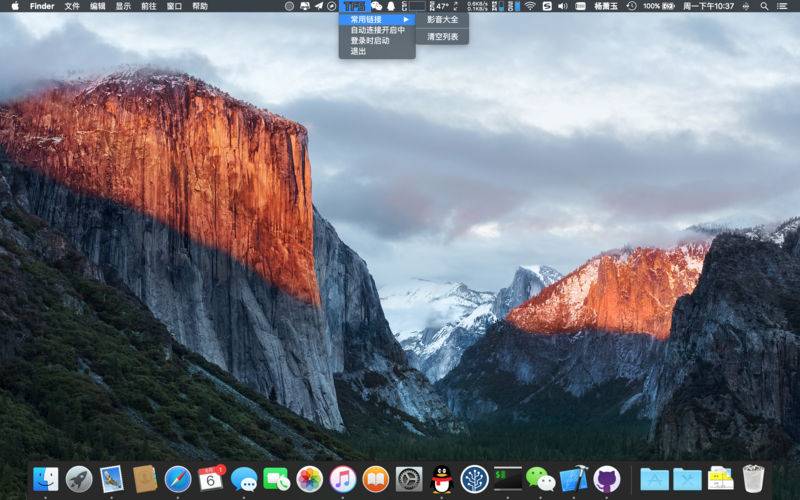Open Photos app in the Dock
The image size is (800, 500).
pos(310,480)
